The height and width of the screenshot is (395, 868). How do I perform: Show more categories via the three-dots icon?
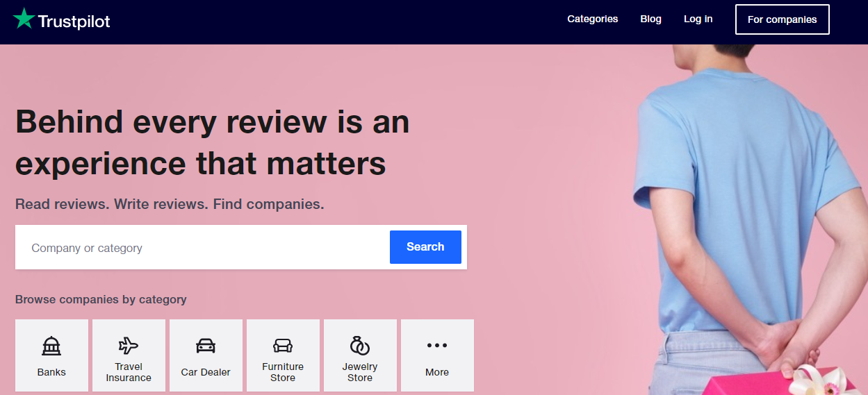pyautogui.click(x=437, y=345)
